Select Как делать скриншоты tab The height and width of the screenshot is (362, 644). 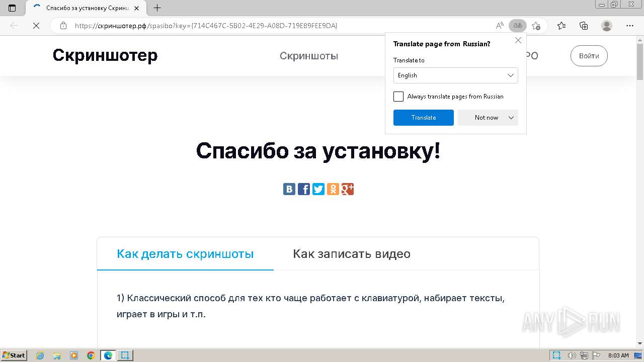(x=185, y=254)
